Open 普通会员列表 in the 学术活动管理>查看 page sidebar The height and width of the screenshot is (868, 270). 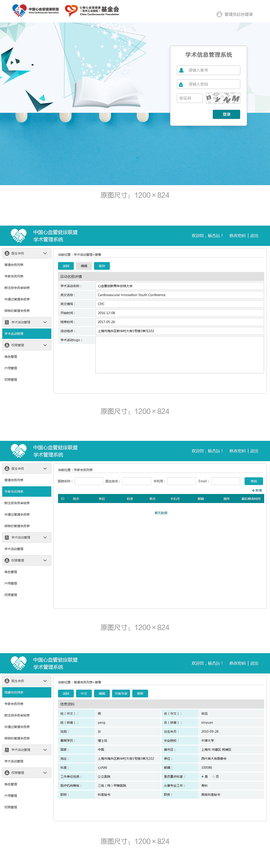click(x=14, y=265)
